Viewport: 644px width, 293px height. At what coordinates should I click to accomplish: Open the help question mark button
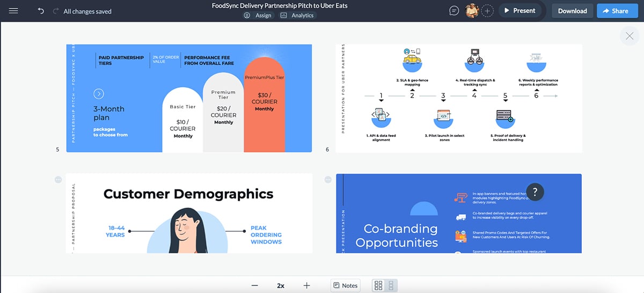tap(535, 192)
